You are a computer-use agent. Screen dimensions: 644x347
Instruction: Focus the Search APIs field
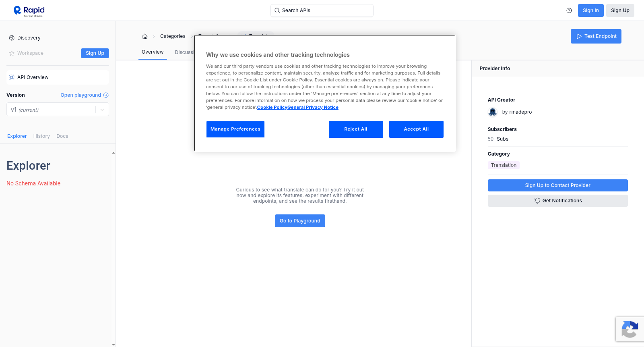322,10
